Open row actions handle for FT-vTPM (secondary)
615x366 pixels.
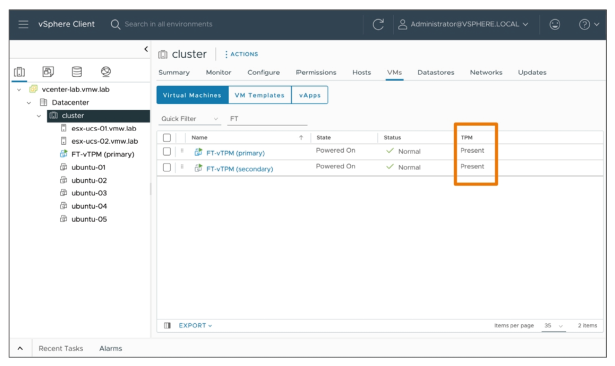point(182,167)
